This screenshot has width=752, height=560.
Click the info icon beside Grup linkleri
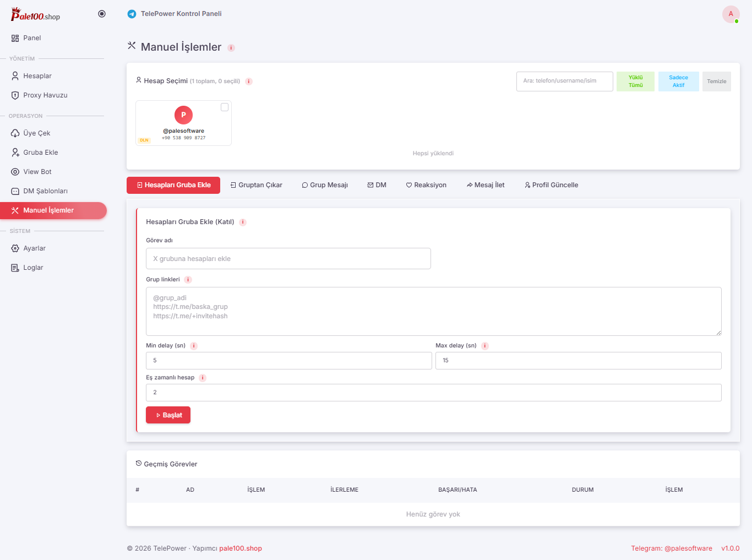click(188, 280)
